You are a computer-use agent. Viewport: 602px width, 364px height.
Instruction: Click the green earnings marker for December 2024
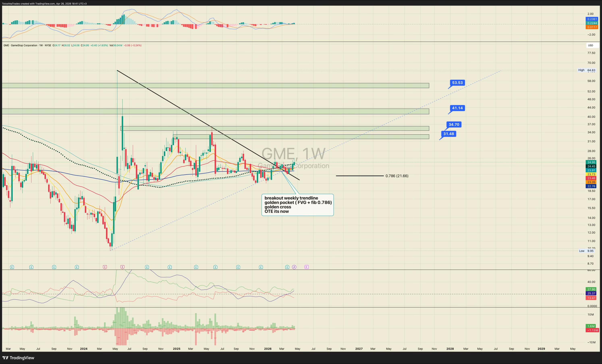(x=170, y=267)
